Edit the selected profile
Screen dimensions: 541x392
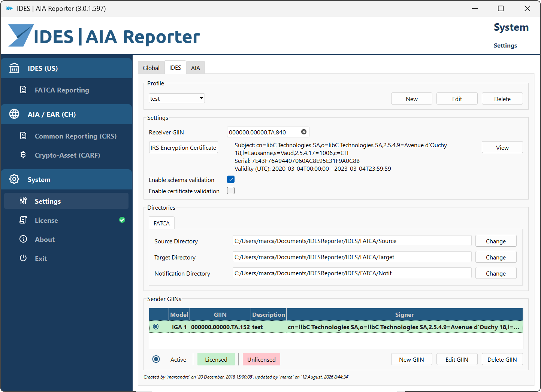457,99
